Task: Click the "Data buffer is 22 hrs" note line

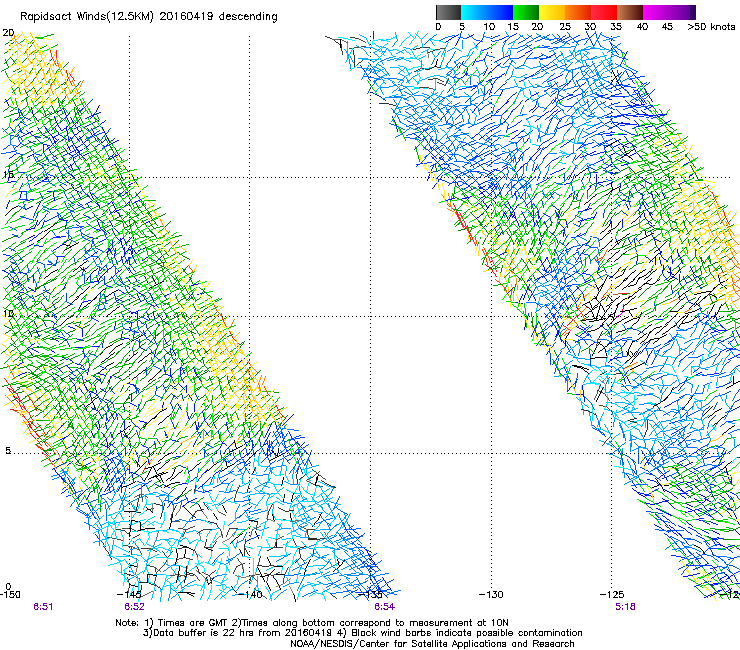Action: click(362, 633)
